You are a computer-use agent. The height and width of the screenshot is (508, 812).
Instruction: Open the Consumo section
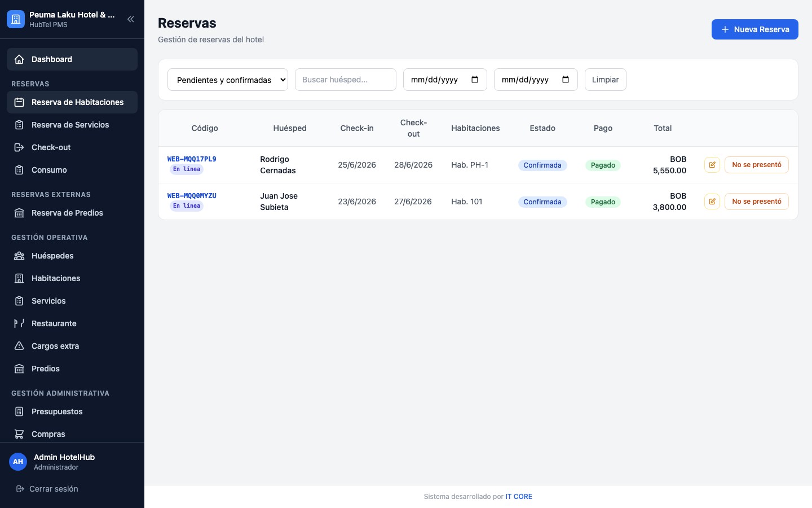72,170
